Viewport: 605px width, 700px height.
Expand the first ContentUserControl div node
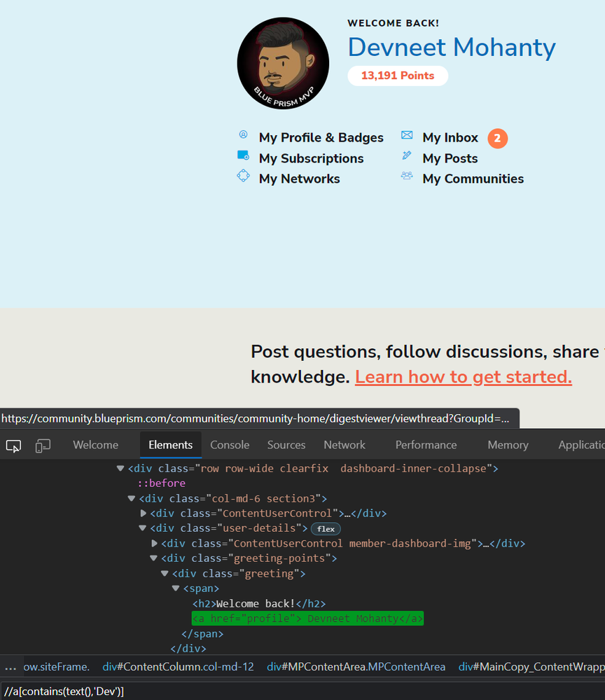tap(143, 514)
